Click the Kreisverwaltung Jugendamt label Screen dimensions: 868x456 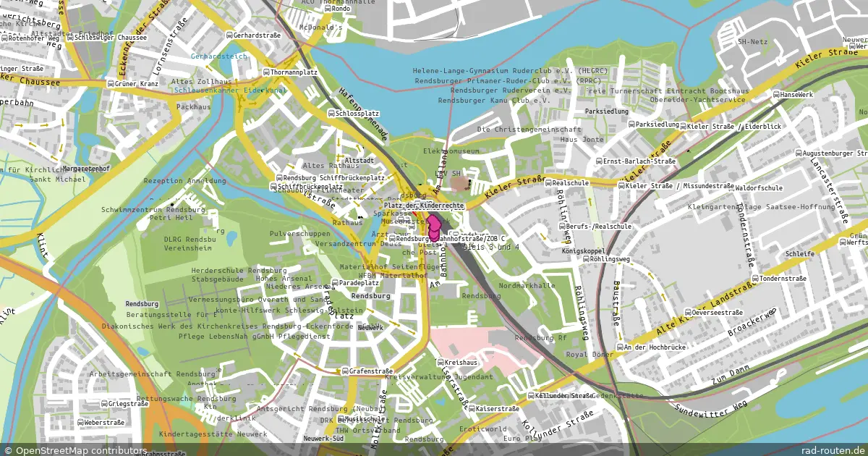439,377
